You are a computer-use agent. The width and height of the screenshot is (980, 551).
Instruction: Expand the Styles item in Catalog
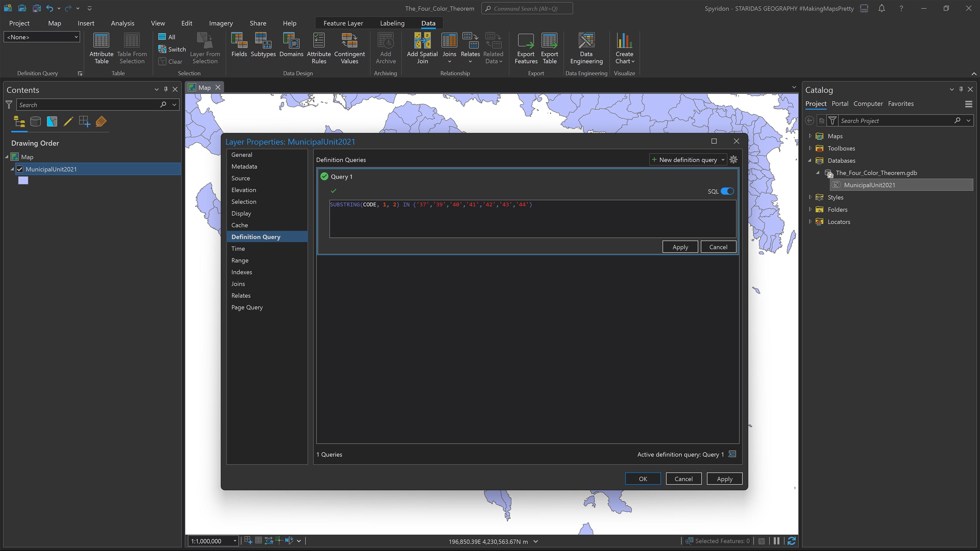click(810, 197)
